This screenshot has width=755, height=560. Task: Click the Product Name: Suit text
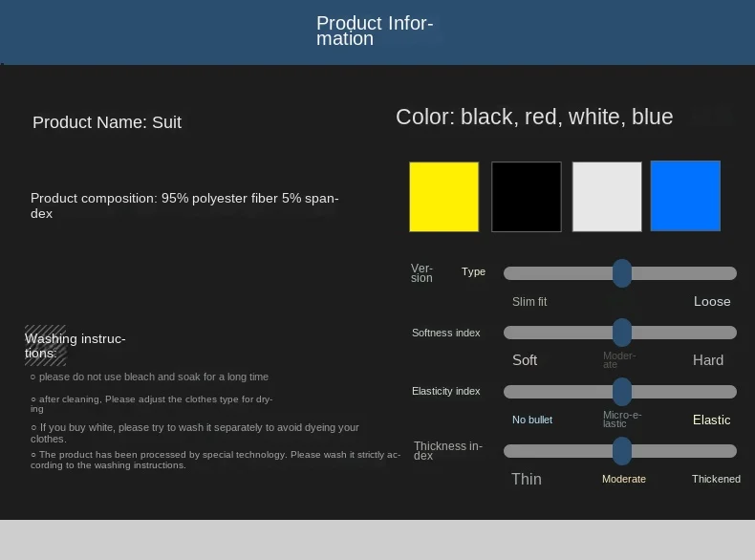click(x=107, y=122)
